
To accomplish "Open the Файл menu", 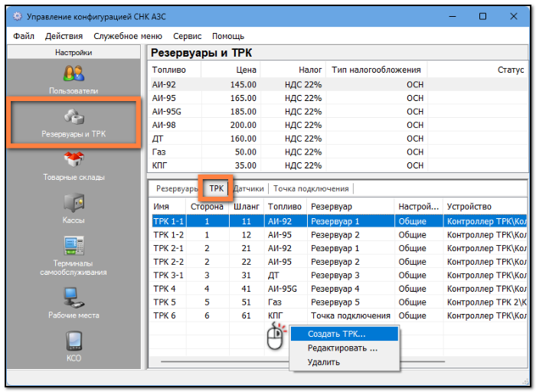I will click(x=24, y=36).
